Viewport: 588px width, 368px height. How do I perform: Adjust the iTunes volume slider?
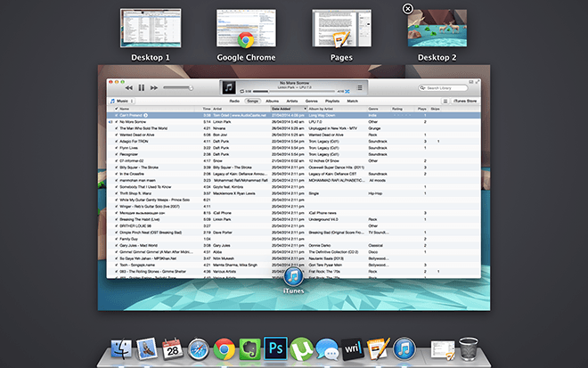[178, 88]
